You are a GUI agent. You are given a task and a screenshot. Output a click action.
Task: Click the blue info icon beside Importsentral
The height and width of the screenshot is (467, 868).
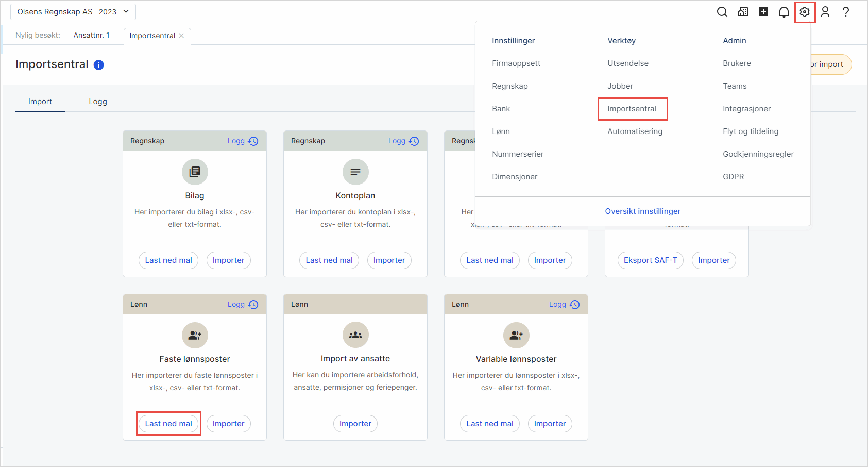98,65
